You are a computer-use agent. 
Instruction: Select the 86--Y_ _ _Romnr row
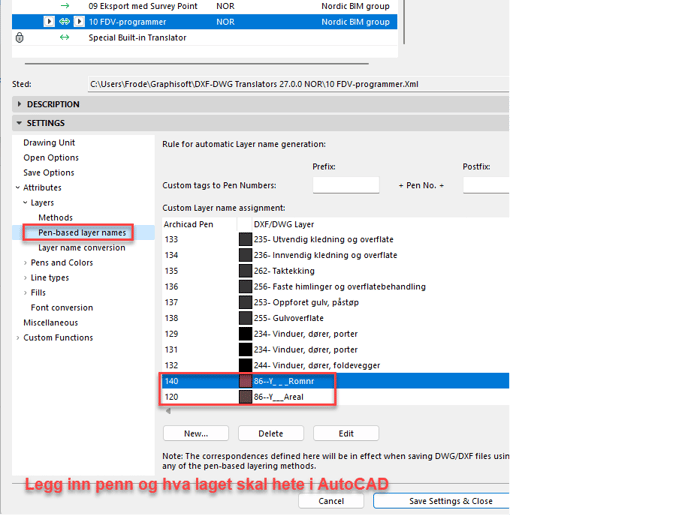[x=336, y=381]
